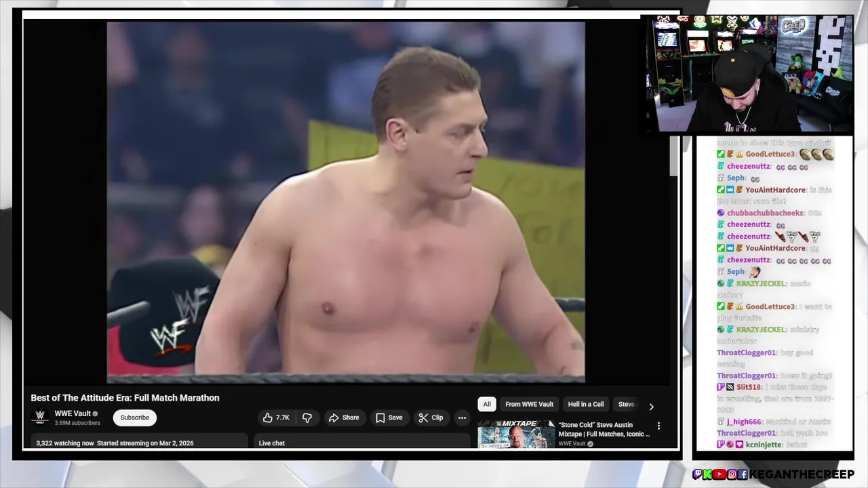The height and width of the screenshot is (488, 868).
Task: Click the Facebook icon in the bottom-right bar
Action: pyautogui.click(x=743, y=474)
